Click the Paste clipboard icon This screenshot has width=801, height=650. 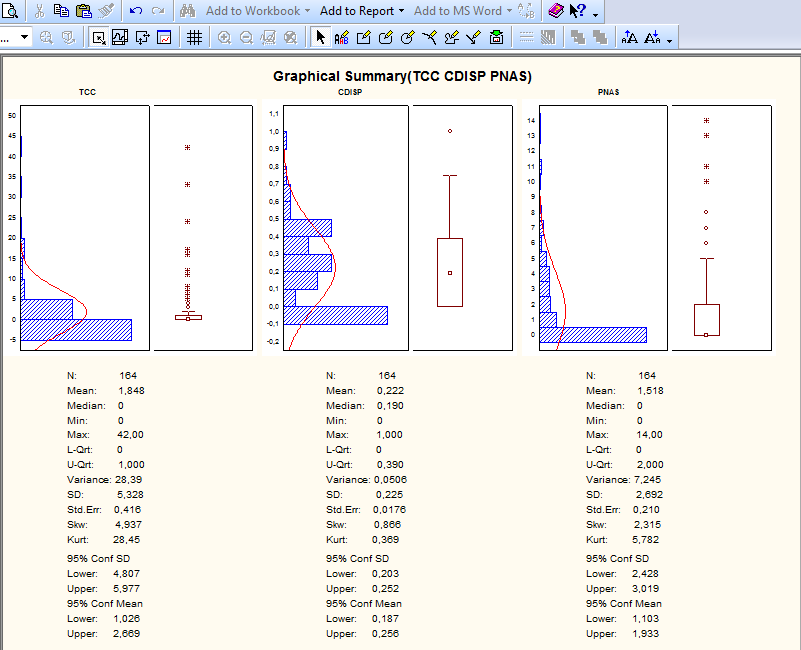[x=83, y=11]
